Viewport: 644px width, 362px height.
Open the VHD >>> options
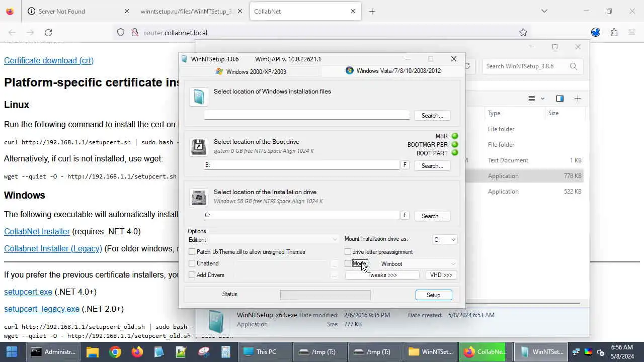click(441, 275)
